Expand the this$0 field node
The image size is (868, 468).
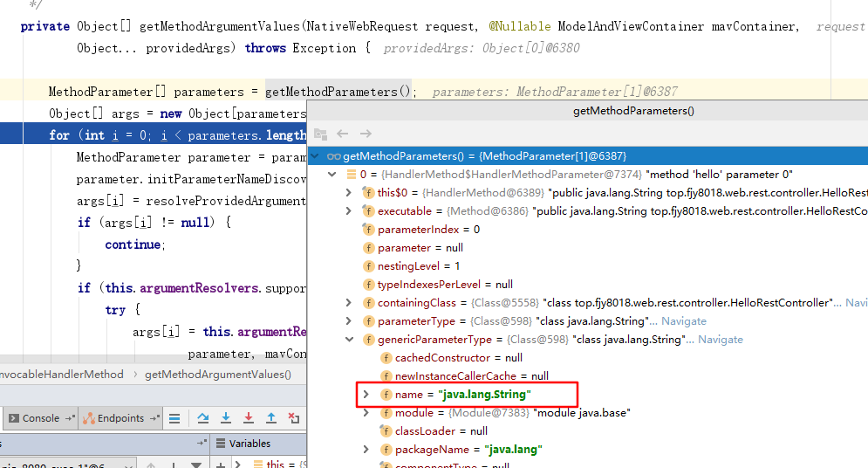pyautogui.click(x=349, y=192)
